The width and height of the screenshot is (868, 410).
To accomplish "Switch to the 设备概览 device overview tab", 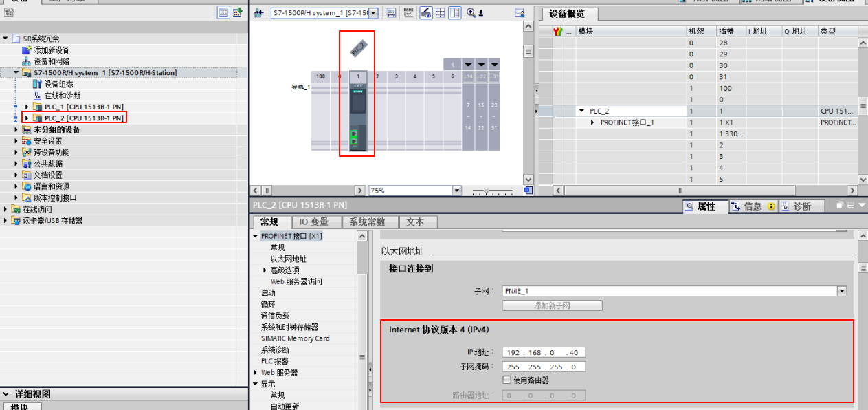I will pos(570,14).
